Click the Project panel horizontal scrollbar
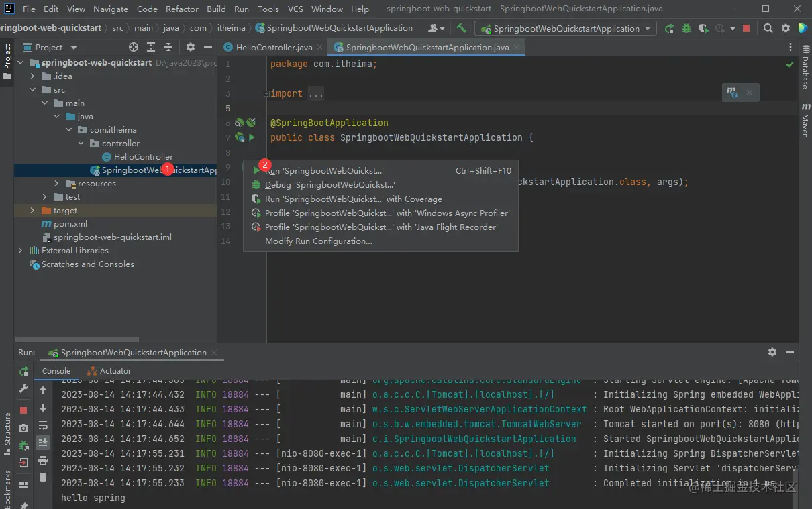Image resolution: width=812 pixels, height=509 pixels. pyautogui.click(x=77, y=340)
